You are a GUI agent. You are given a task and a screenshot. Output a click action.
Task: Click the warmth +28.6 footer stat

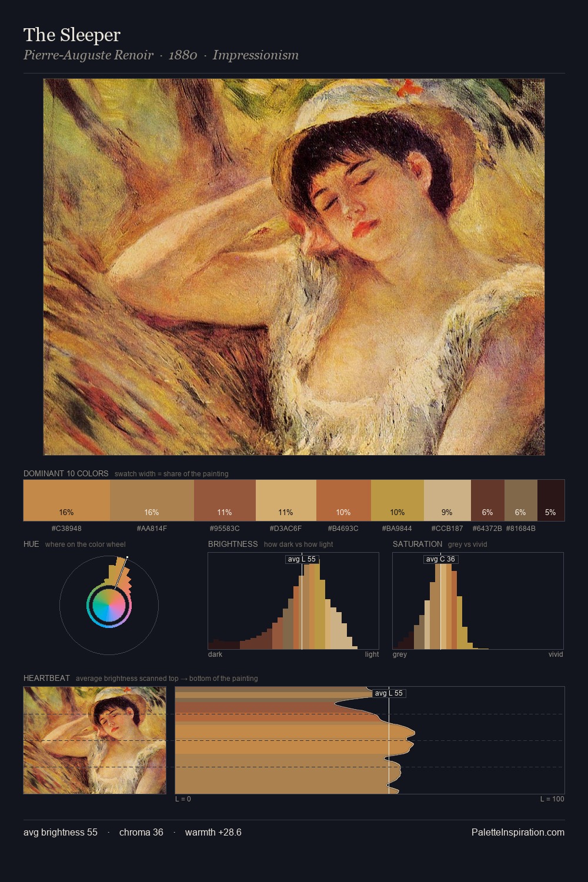213,832
